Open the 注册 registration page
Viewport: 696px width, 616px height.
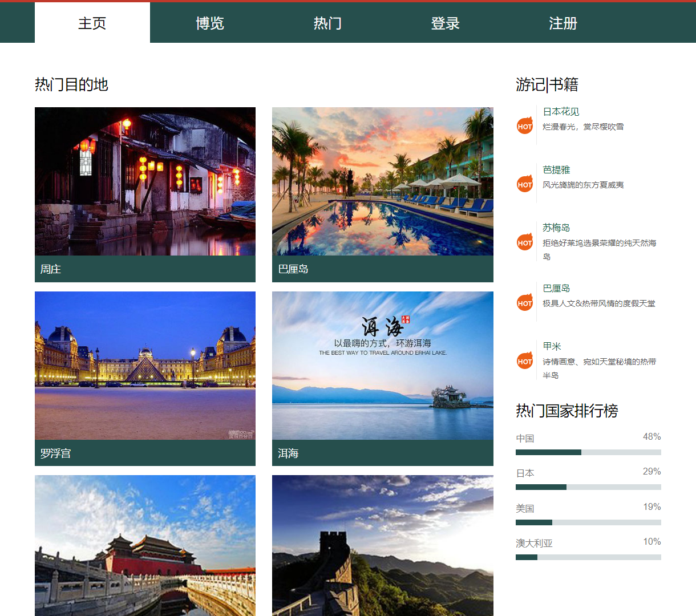click(563, 23)
